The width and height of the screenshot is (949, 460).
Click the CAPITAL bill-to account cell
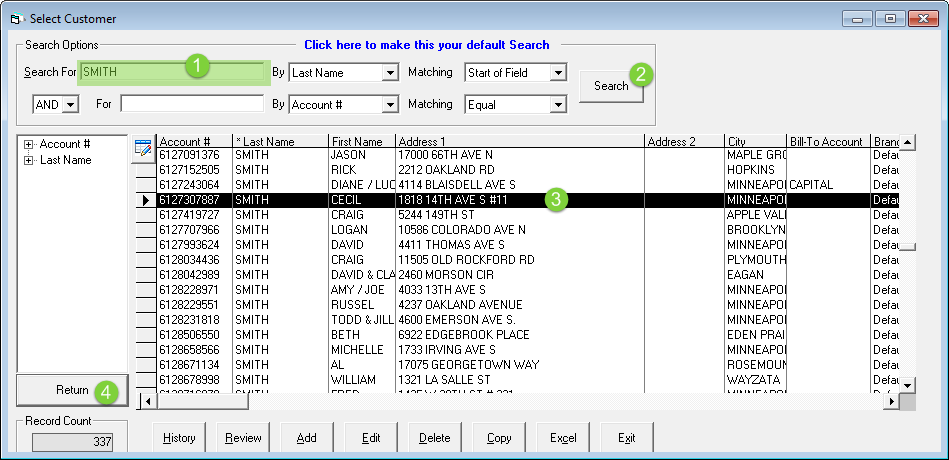828,185
